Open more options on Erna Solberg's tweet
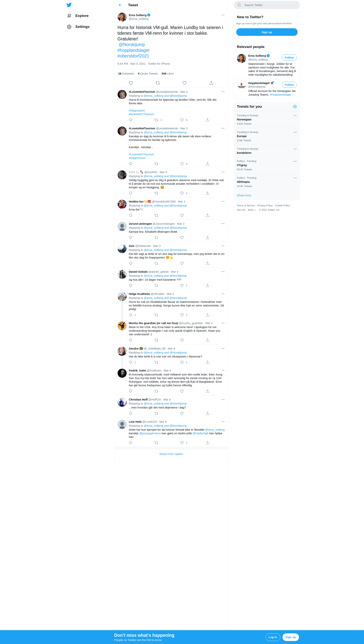The width and height of the screenshot is (364, 644). pyautogui.click(x=223, y=15)
